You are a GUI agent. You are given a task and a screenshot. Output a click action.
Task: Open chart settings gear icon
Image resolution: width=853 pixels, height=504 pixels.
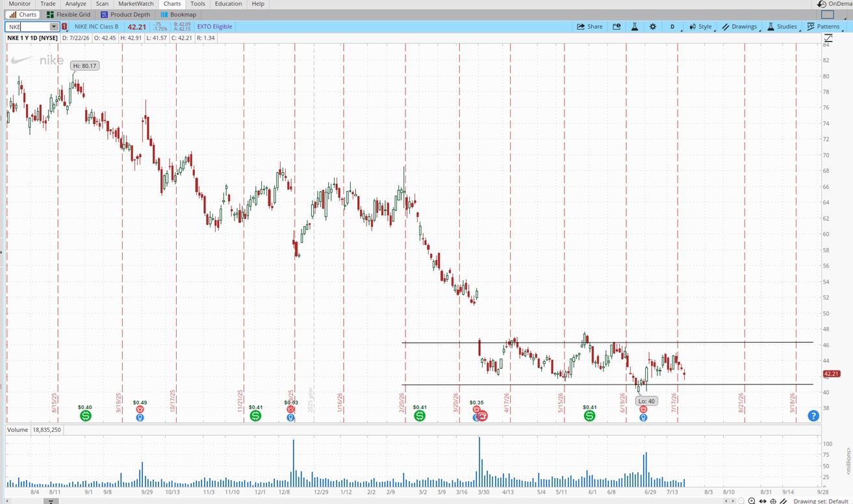coord(653,27)
